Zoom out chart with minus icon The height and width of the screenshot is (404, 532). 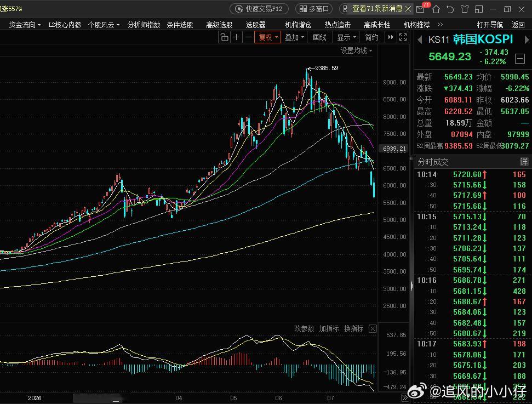(x=248, y=37)
